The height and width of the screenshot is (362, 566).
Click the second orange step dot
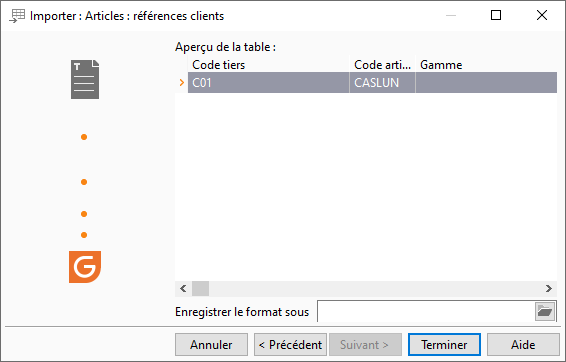pyautogui.click(x=84, y=182)
